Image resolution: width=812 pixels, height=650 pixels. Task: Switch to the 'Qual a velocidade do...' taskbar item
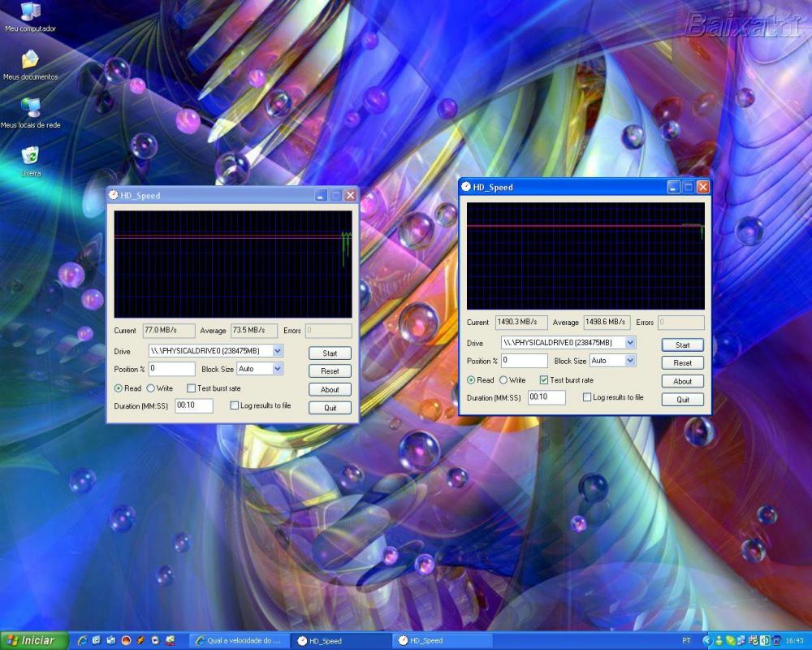tap(240, 640)
